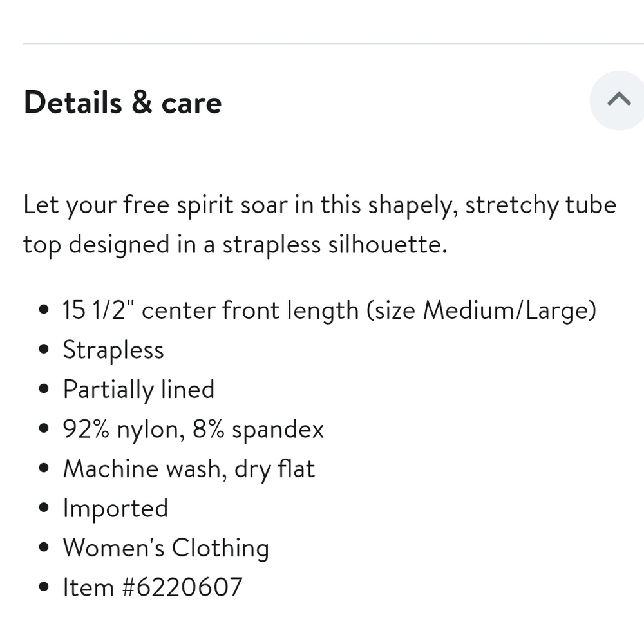Select the fabric content bullet
The width and height of the screenshot is (644, 644).
(193, 429)
